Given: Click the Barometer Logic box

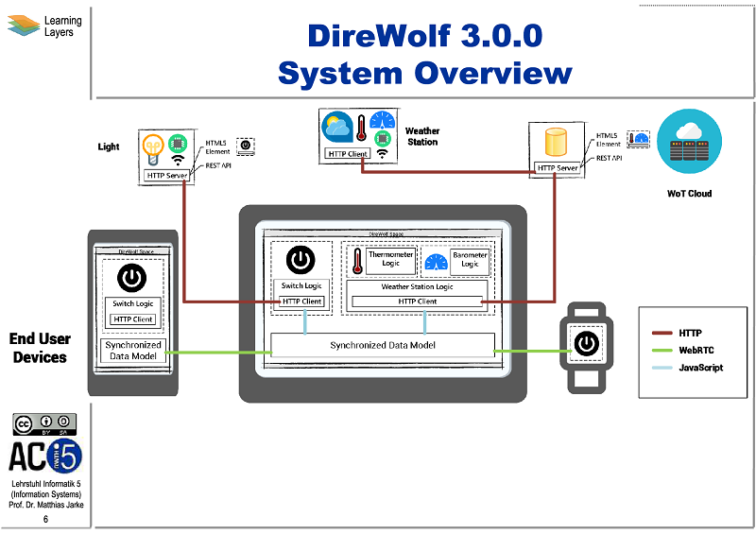Looking at the screenshot, I should click(470, 263).
